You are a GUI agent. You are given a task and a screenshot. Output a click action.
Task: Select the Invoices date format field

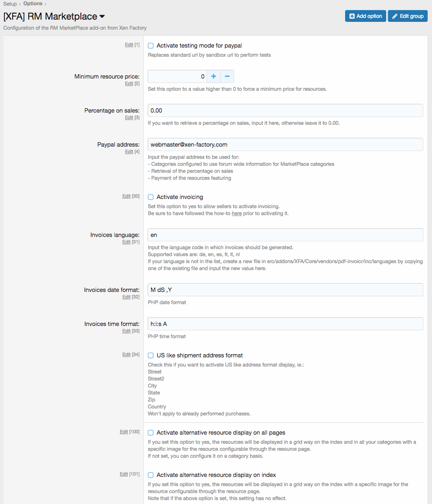[285, 290]
